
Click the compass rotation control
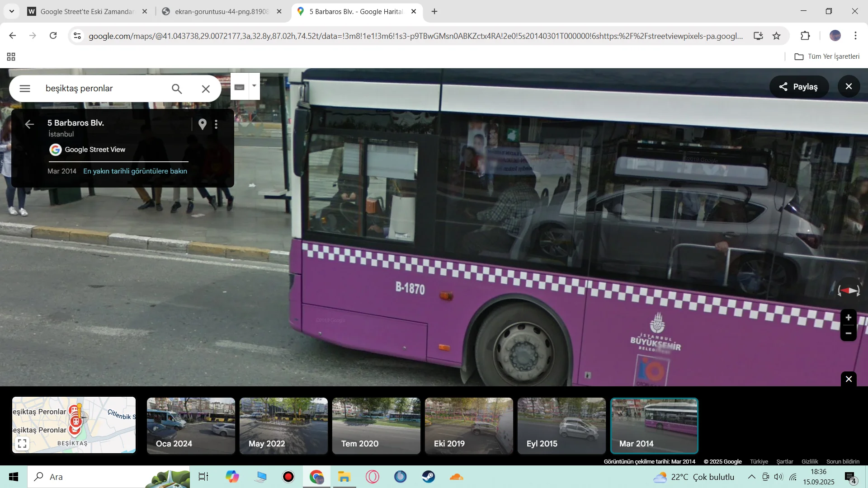point(849,291)
